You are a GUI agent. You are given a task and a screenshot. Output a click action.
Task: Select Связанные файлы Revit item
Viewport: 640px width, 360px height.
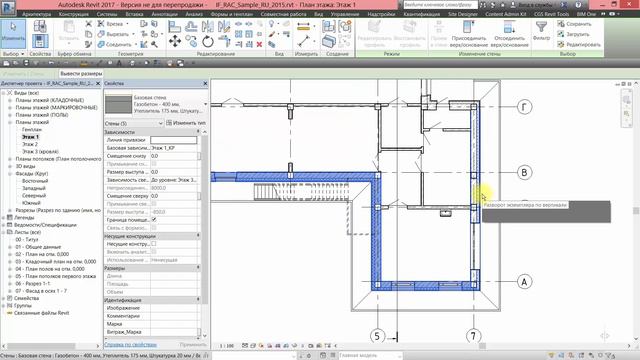[x=42, y=313]
